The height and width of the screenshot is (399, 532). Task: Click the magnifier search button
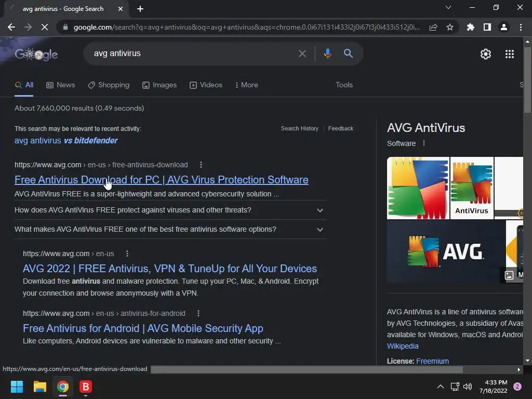click(x=348, y=54)
